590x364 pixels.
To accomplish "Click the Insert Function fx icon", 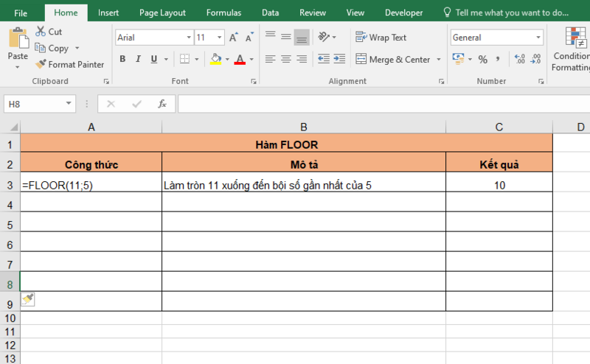I will pos(162,105).
